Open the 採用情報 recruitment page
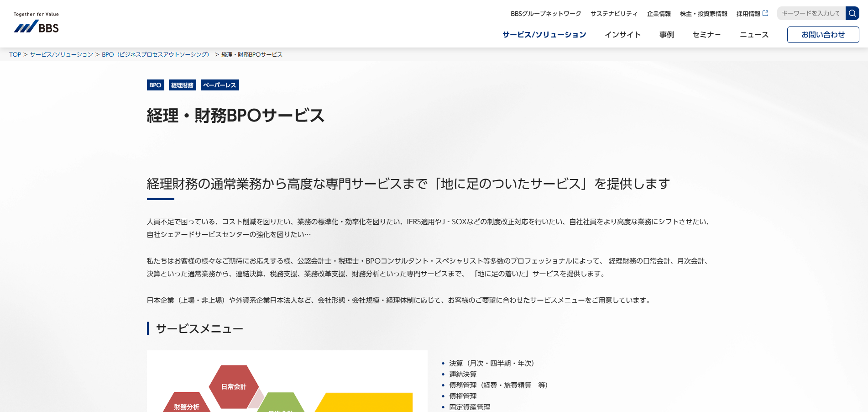The width and height of the screenshot is (868, 412). [x=750, y=13]
